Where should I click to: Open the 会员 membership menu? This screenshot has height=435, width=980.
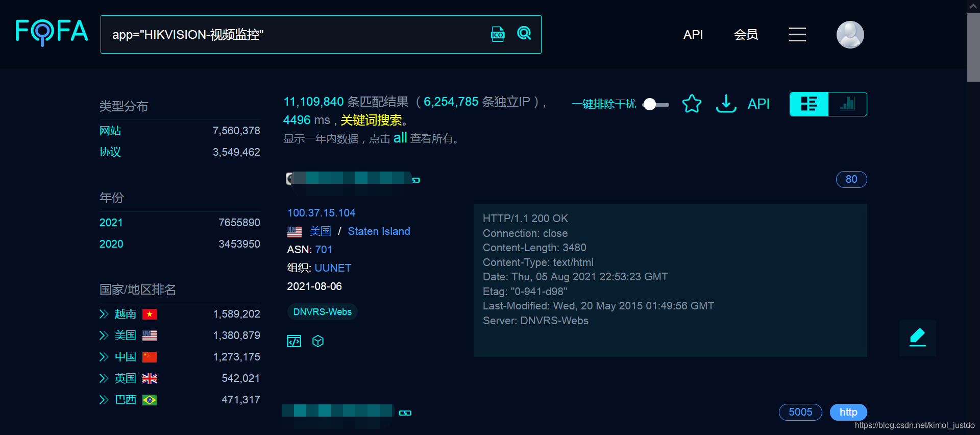[746, 35]
